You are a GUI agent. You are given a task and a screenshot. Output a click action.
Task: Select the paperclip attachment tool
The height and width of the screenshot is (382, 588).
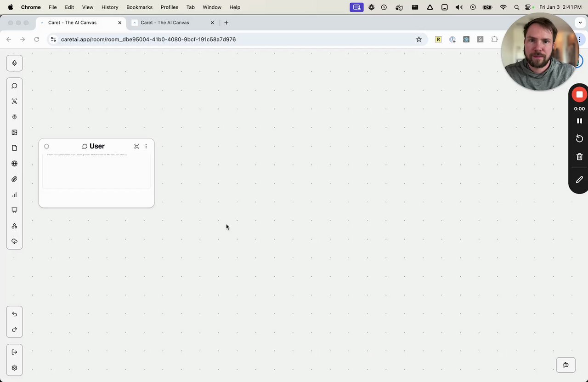click(x=14, y=179)
